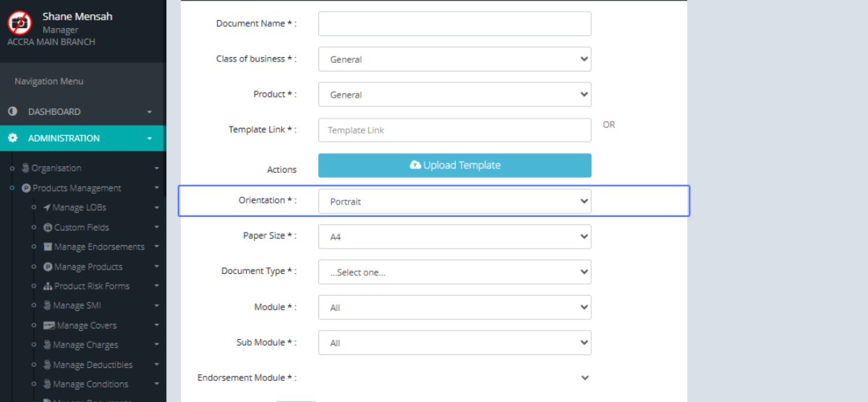Click the Manage LOBs arrow icon
This screenshot has width=868, height=402.
click(47, 208)
